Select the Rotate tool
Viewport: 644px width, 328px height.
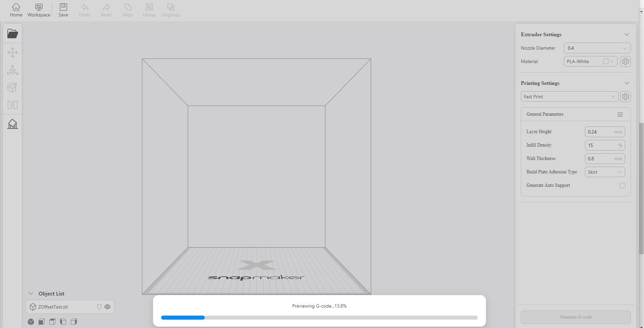click(12, 88)
